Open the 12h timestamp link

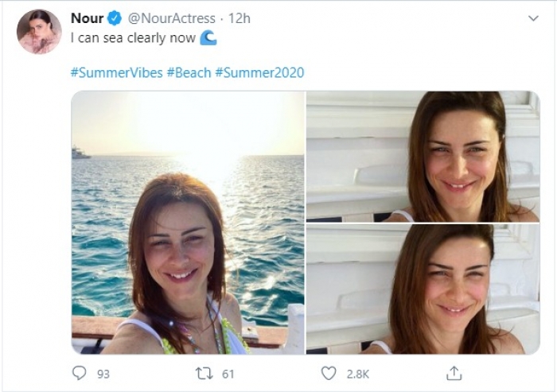click(240, 18)
